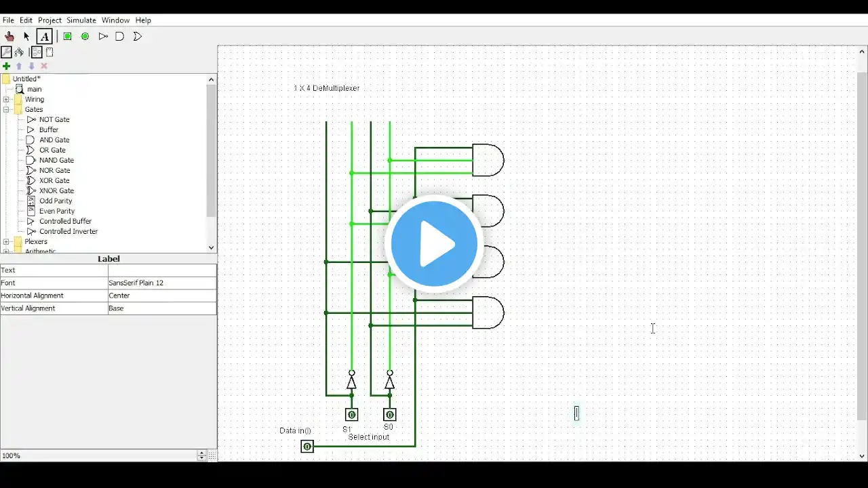Select the Untitled* project root folder
The image size is (868, 488).
click(x=26, y=79)
